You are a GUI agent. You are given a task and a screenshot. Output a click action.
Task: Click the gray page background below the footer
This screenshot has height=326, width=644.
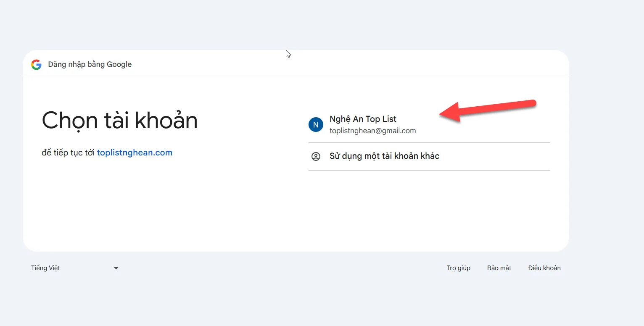point(294,302)
